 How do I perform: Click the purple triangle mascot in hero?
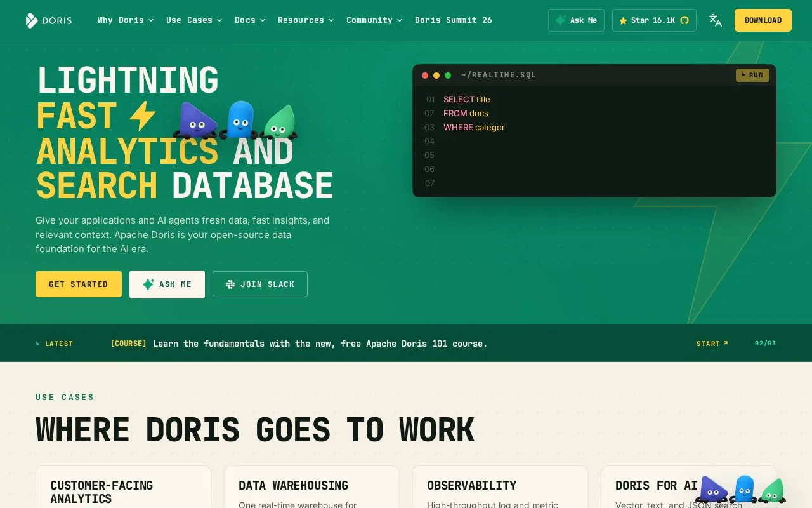coord(195,120)
